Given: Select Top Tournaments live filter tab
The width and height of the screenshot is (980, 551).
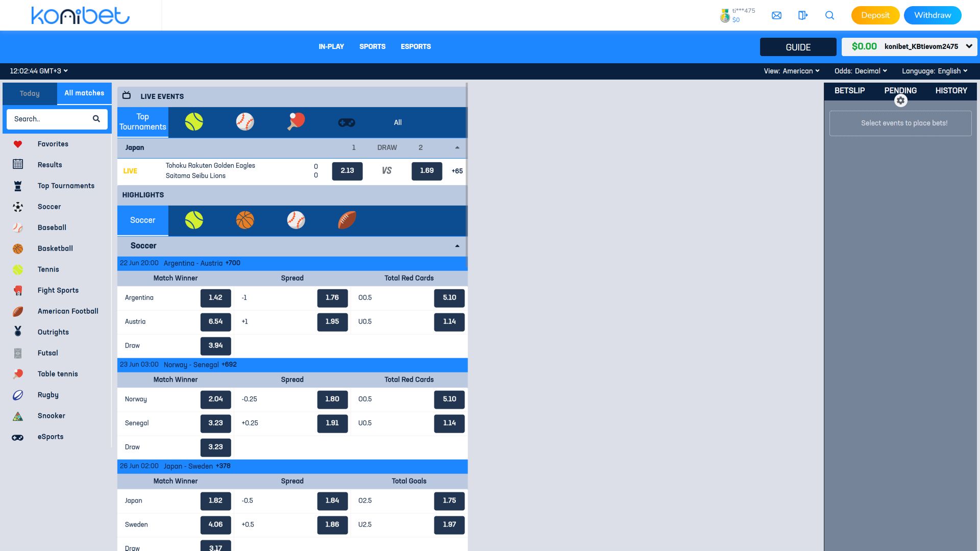Looking at the screenshot, I should pyautogui.click(x=143, y=122).
